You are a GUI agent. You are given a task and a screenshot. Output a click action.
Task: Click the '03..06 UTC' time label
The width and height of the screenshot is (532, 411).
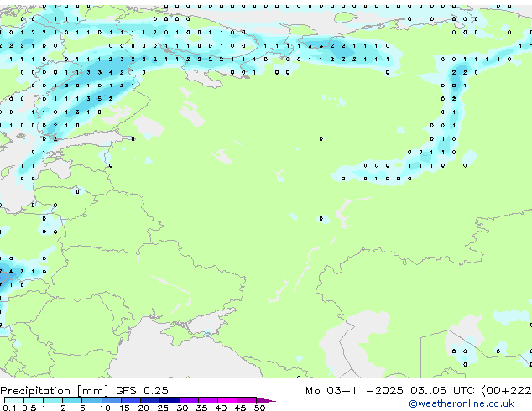(x=442, y=391)
